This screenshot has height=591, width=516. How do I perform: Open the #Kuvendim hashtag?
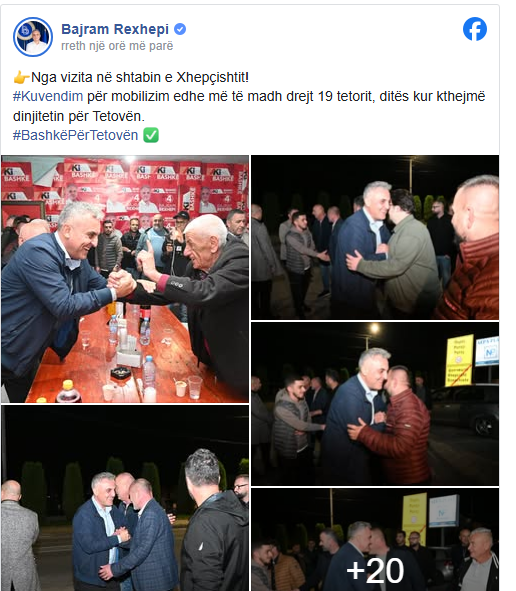[x=48, y=96]
